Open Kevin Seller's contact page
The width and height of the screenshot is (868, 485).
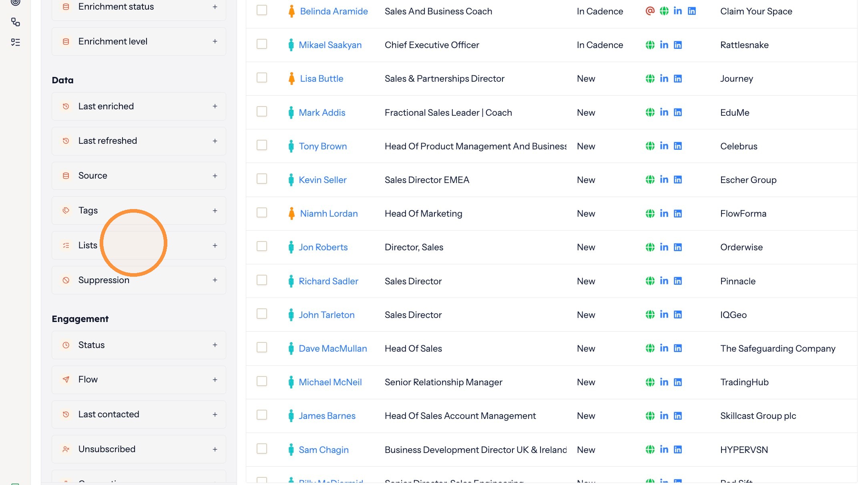click(x=323, y=180)
